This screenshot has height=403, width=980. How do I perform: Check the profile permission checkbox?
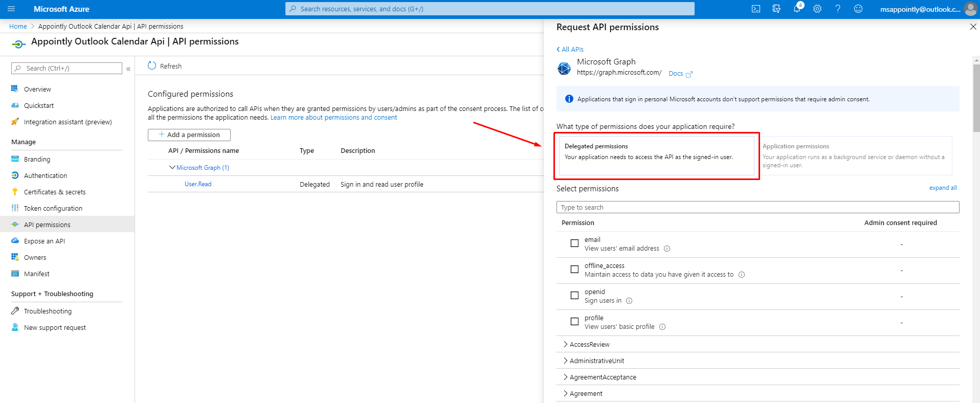[574, 322]
